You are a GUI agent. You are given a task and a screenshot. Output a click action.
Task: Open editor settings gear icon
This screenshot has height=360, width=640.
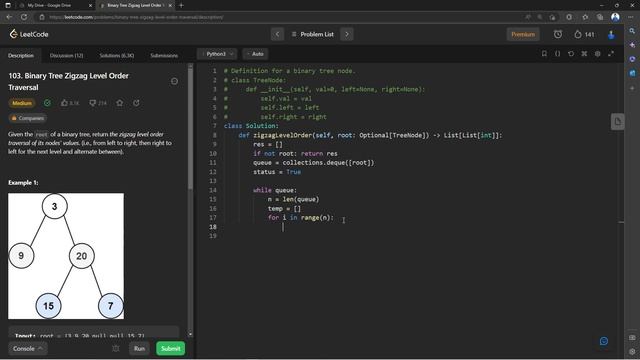coord(598,54)
